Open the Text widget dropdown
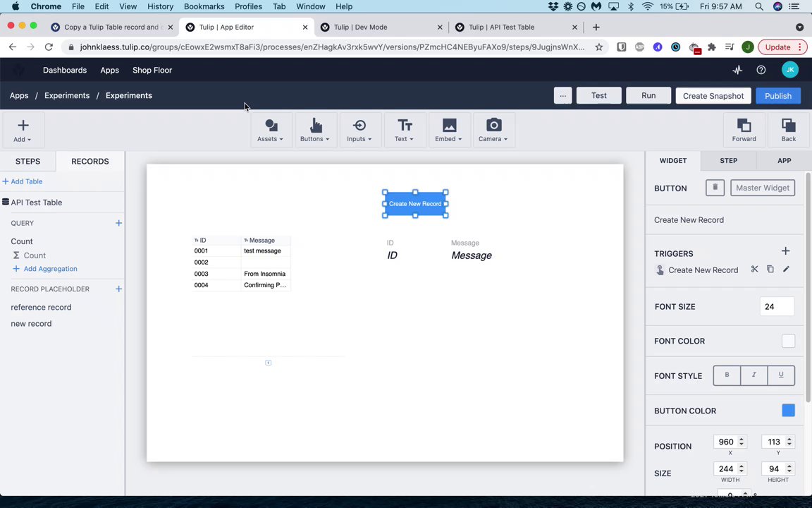 point(404,130)
